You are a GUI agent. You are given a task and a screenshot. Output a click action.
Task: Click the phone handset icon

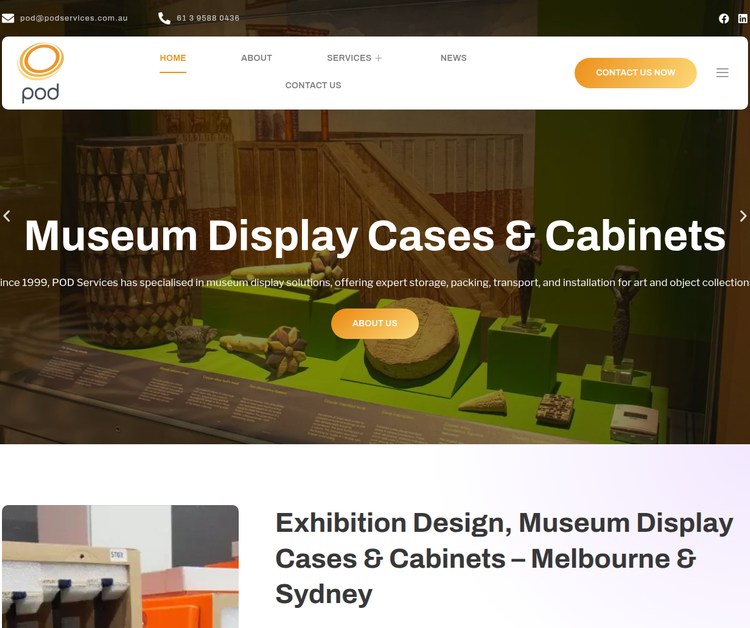point(164,18)
